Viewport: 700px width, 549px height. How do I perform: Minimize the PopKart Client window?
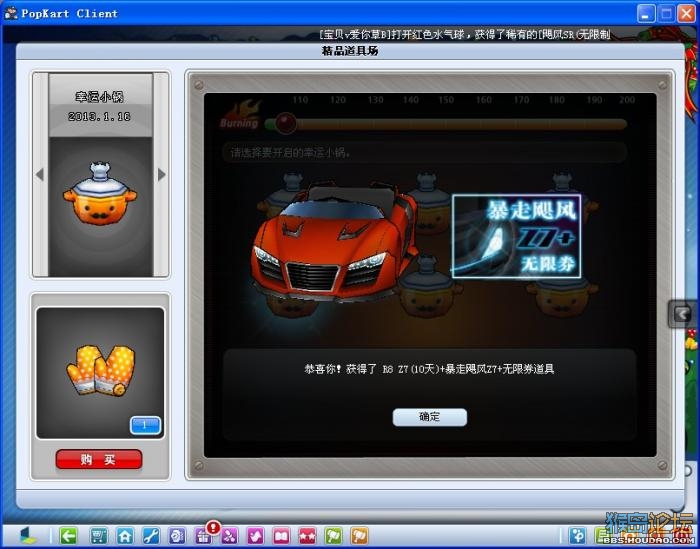coord(645,13)
